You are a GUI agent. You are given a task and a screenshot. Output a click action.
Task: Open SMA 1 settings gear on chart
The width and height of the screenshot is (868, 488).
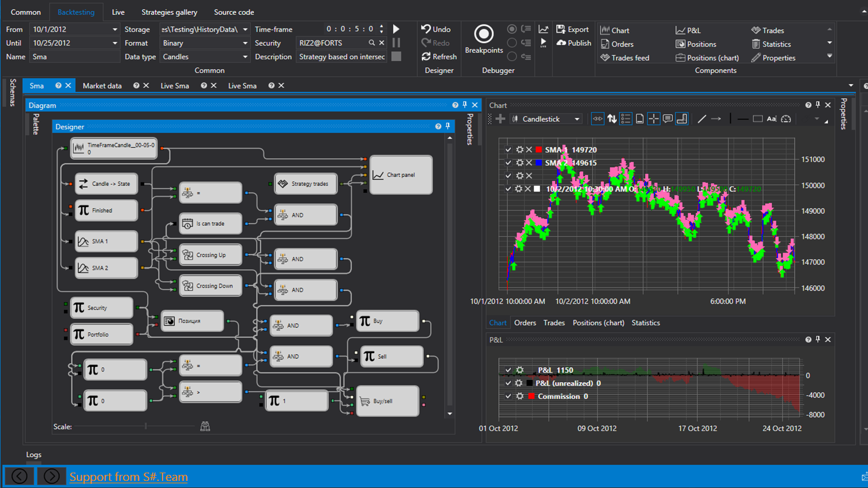coord(520,150)
